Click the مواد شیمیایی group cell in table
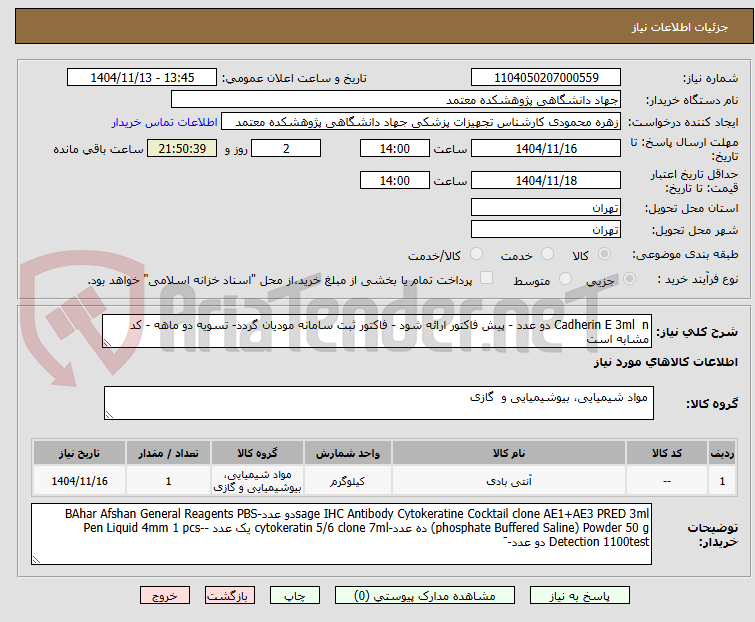This screenshot has height=622, width=755. coord(257,481)
